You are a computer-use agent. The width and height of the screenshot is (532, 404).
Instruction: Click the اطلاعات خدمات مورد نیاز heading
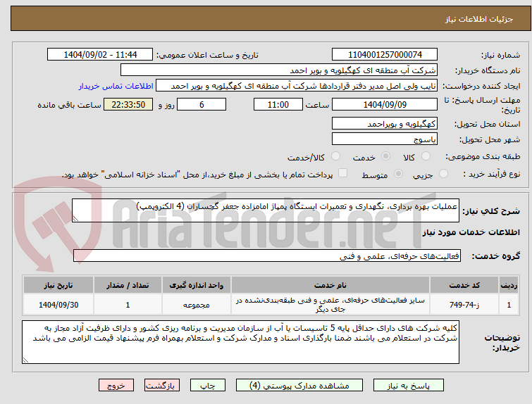click(x=471, y=232)
